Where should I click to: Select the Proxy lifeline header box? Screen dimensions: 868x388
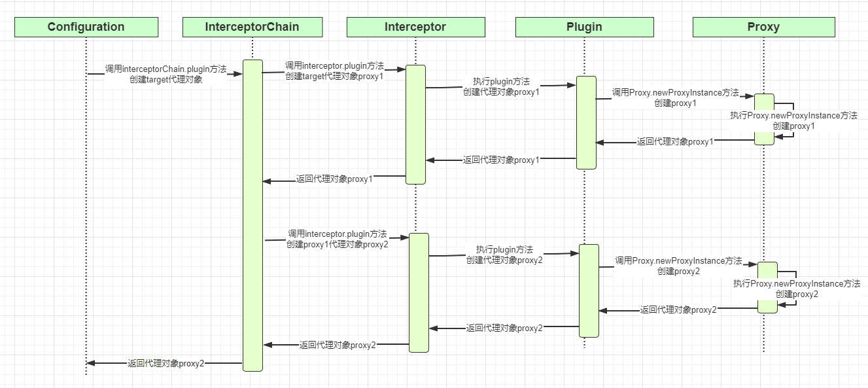pyautogui.click(x=763, y=27)
